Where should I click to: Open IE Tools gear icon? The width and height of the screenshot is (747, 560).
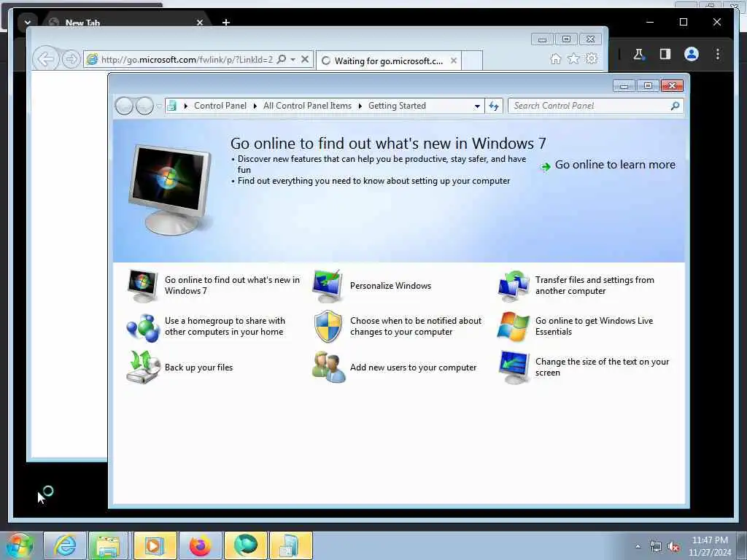click(x=592, y=58)
